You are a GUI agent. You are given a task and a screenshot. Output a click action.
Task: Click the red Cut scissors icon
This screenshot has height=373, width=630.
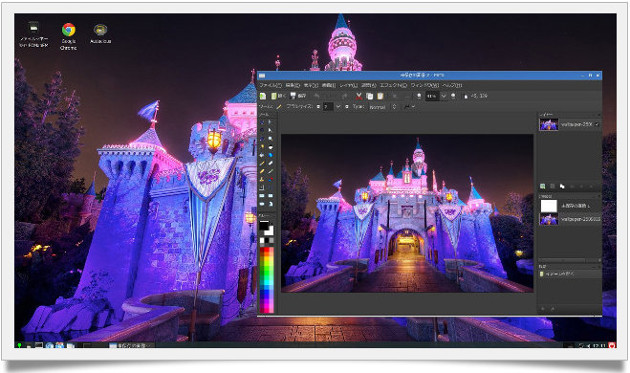tap(358, 96)
